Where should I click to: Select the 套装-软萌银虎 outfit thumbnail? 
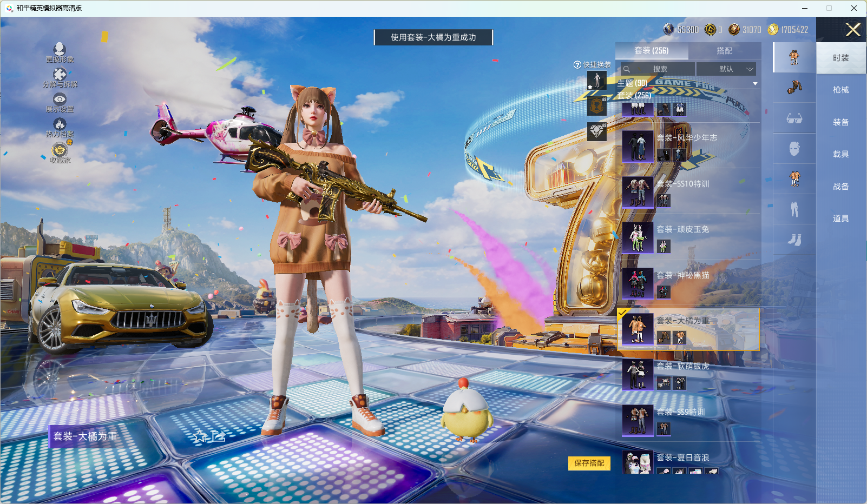pos(638,375)
